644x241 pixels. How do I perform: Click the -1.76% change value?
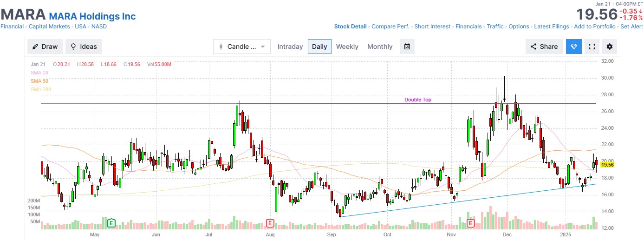click(631, 18)
